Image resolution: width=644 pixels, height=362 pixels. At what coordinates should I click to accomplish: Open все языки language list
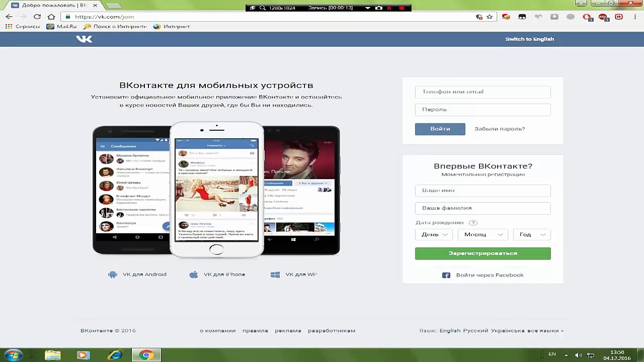tap(545, 330)
